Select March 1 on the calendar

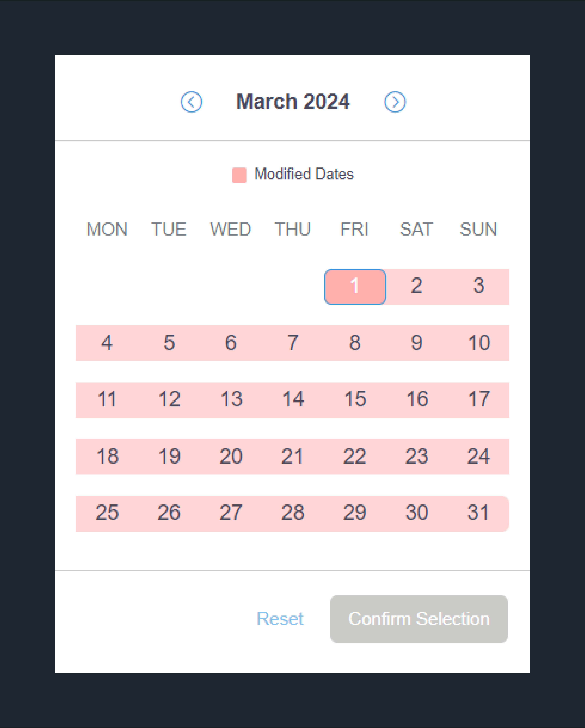(355, 287)
